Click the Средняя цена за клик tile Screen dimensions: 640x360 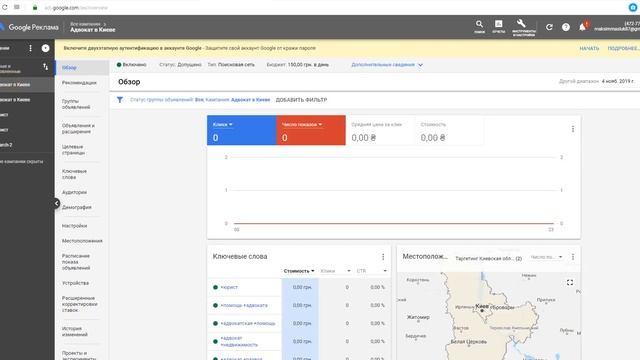point(380,131)
